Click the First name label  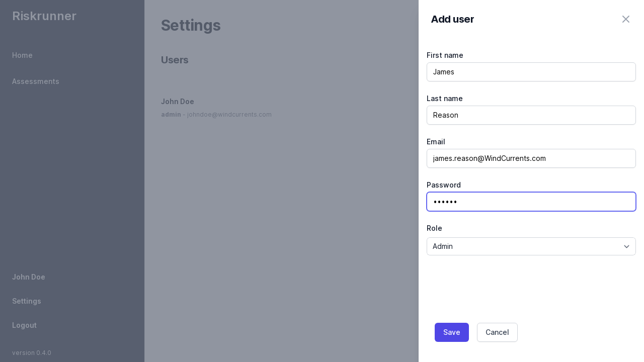(x=445, y=55)
